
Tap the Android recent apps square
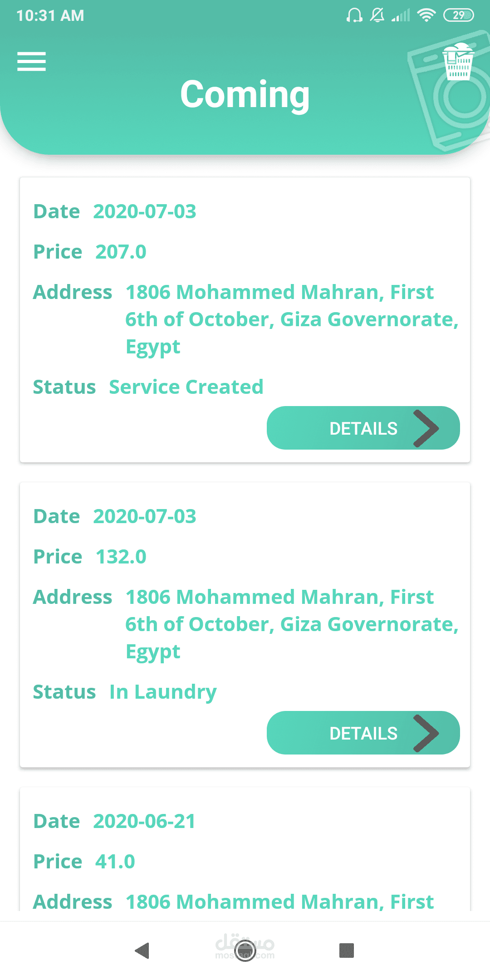tap(347, 950)
